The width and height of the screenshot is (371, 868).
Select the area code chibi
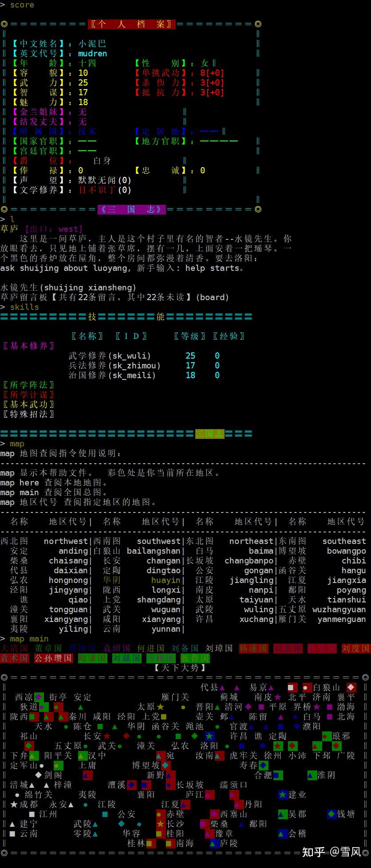pyautogui.click(x=354, y=560)
